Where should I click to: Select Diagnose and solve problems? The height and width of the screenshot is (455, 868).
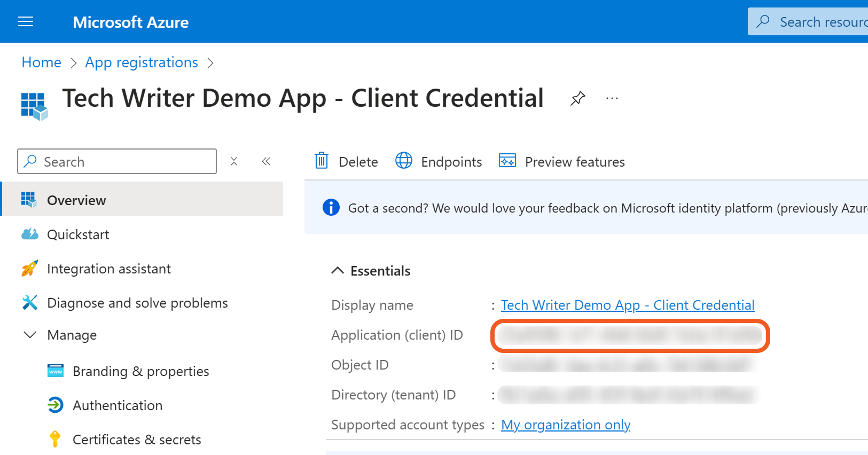tap(137, 303)
